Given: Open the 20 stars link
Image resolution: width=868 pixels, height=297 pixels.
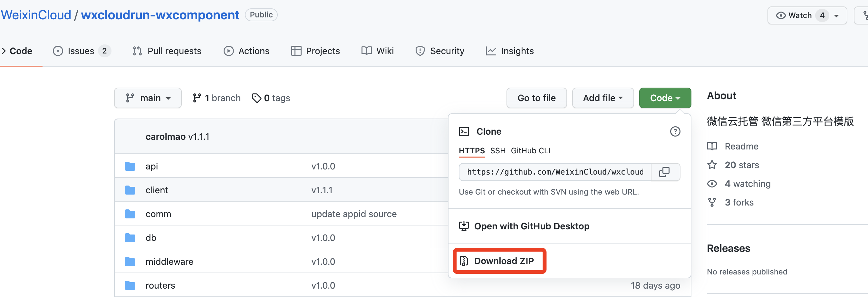Looking at the screenshot, I should coord(742,165).
